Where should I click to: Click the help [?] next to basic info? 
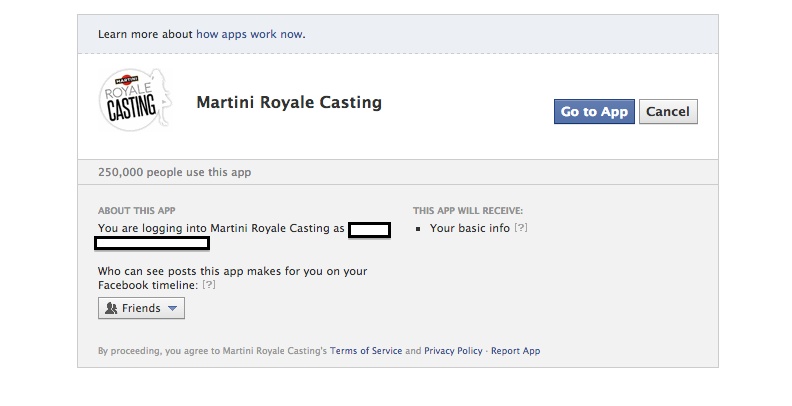tap(521, 228)
